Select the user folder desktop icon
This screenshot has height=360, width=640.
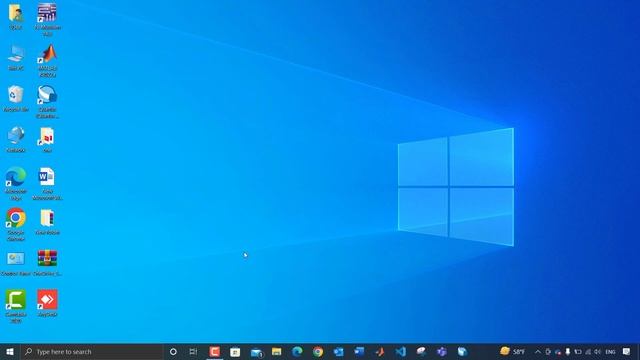point(16,16)
